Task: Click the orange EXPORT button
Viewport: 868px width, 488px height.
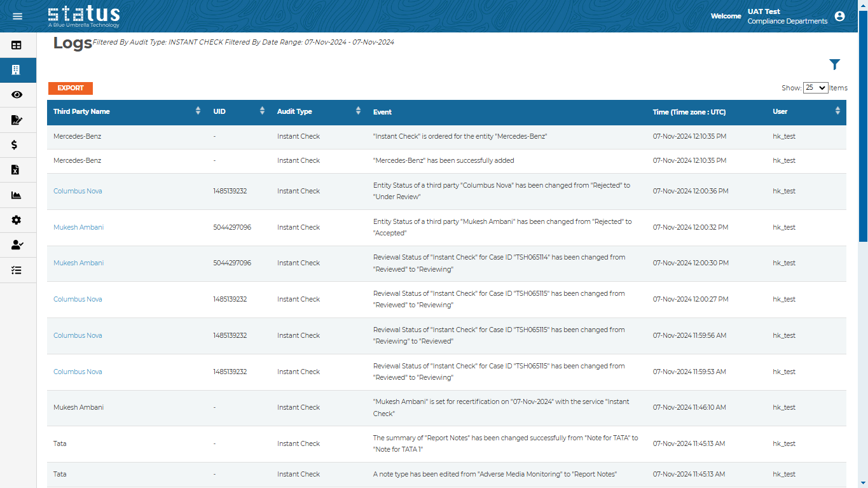Action: pos(71,88)
